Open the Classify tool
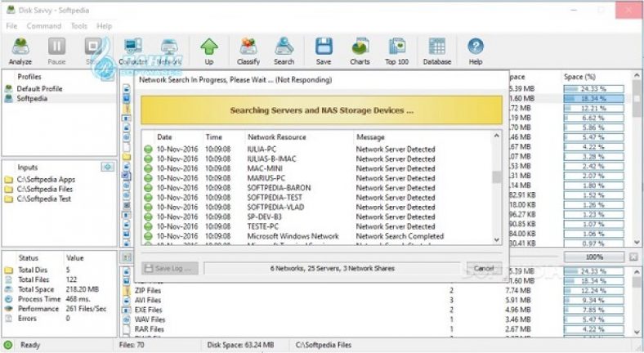 click(x=248, y=51)
